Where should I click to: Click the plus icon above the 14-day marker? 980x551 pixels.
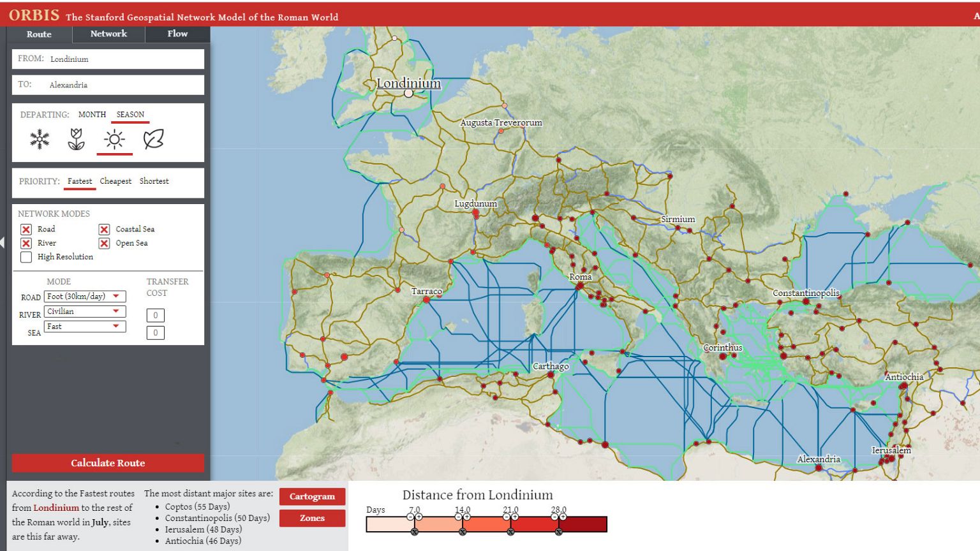[x=467, y=516]
